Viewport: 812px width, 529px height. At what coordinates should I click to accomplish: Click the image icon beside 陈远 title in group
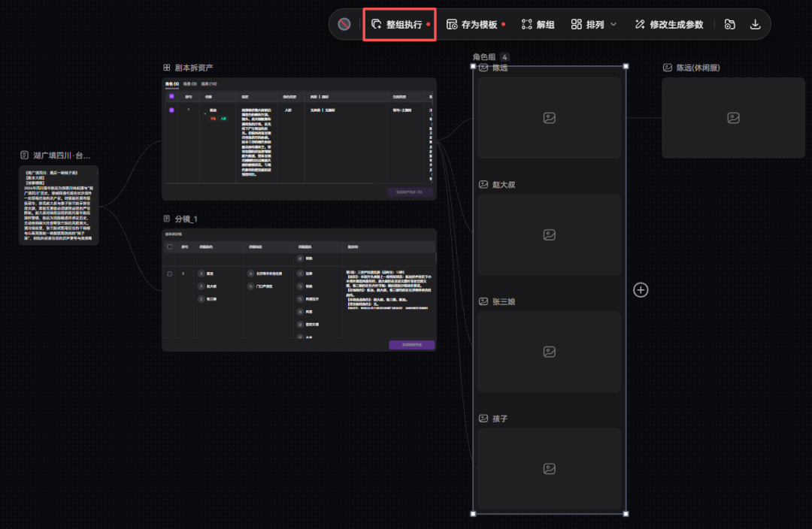[483, 68]
